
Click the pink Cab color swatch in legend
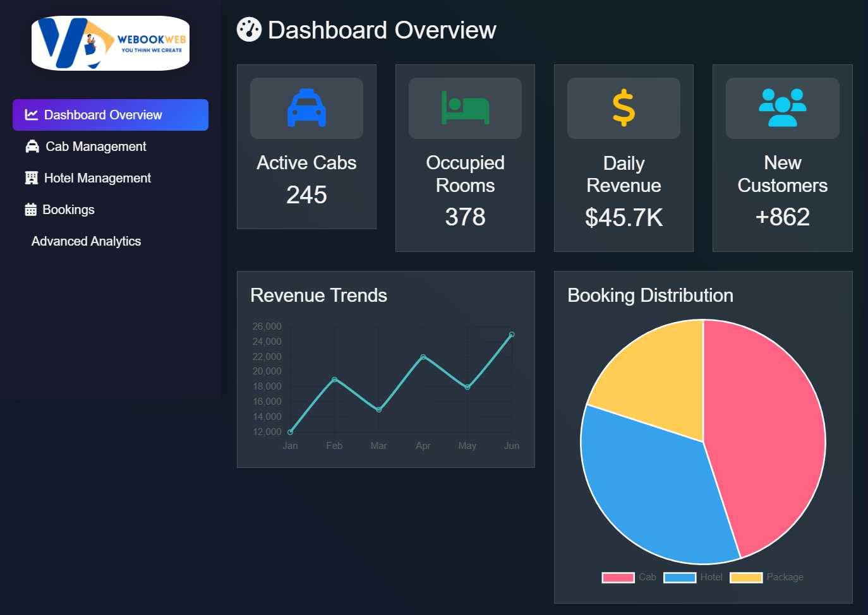(x=618, y=577)
